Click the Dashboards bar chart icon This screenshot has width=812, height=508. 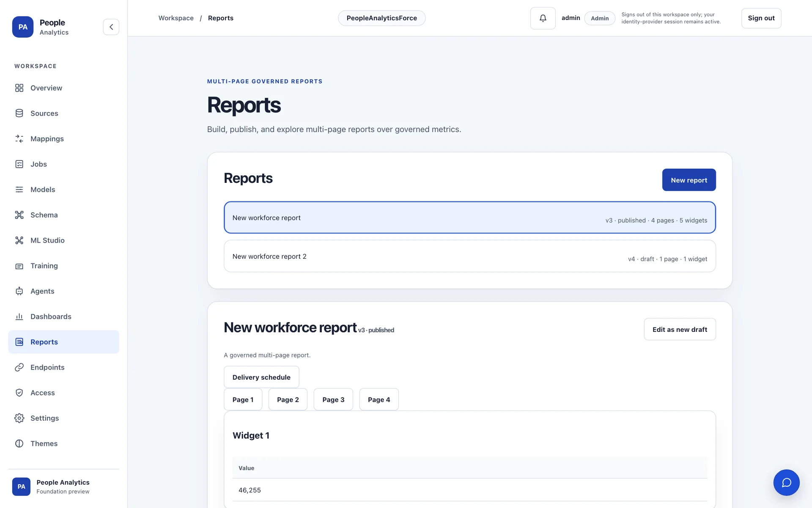point(19,316)
